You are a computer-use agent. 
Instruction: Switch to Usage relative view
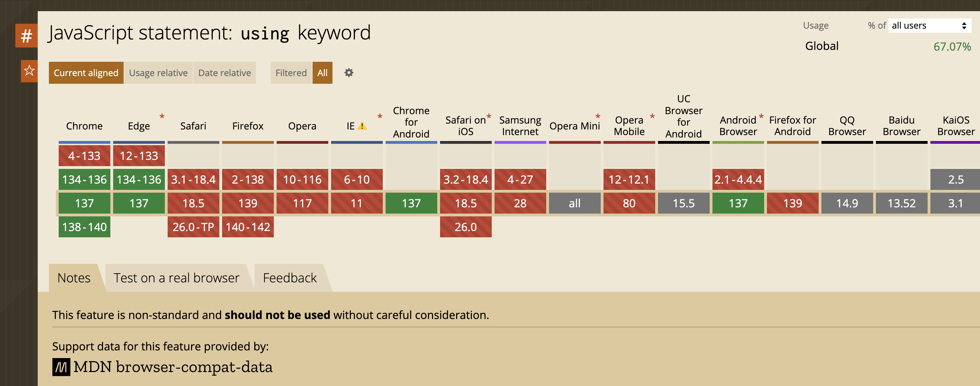coord(158,73)
